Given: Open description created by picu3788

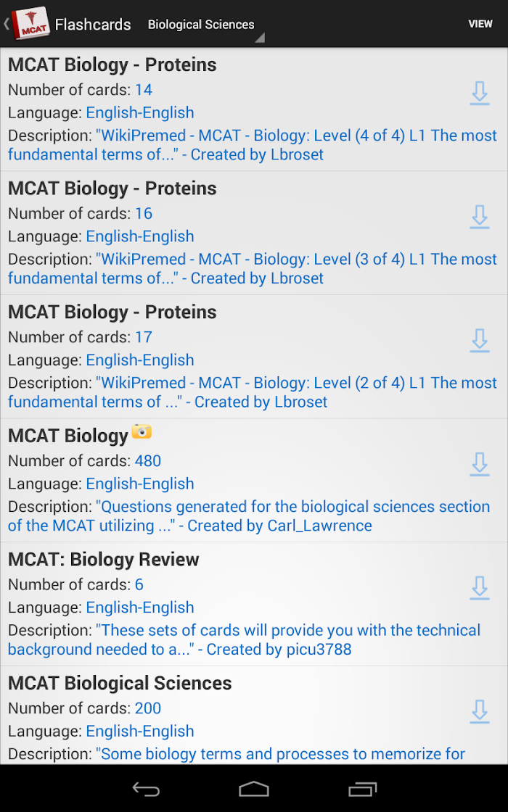Looking at the screenshot, I should click(244, 639).
